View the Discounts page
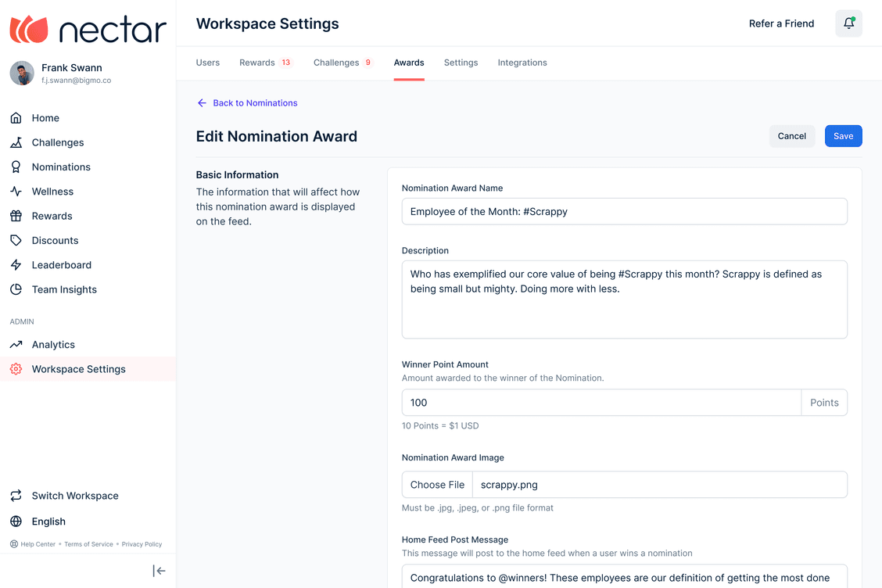This screenshot has width=882, height=588. (55, 240)
